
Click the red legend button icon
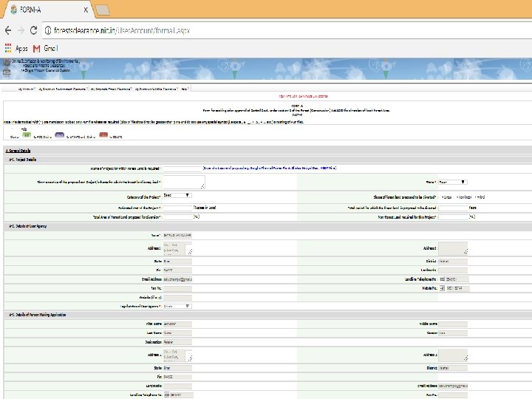point(103,135)
